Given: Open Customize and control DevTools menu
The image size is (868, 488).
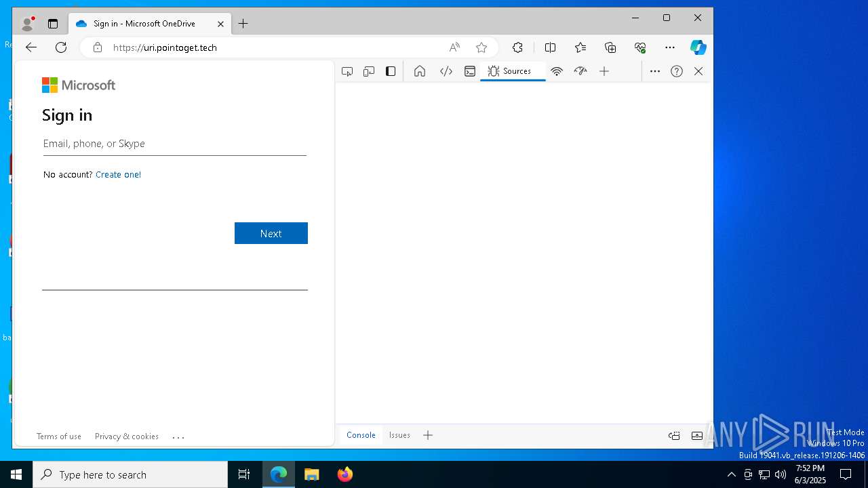Looking at the screenshot, I should [x=655, y=71].
